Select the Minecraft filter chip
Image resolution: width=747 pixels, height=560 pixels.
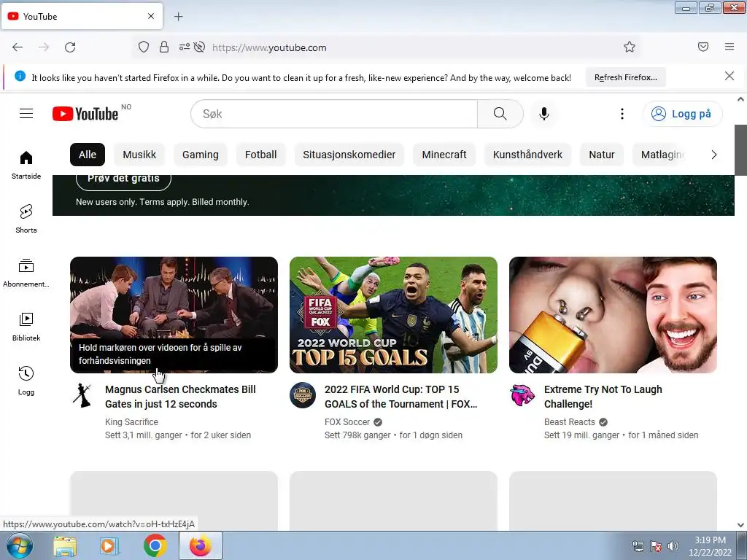click(x=444, y=155)
